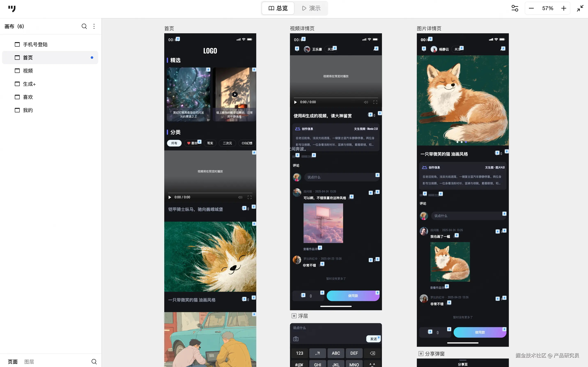
Task: Click the app logo at top left
Action: tap(12, 8)
